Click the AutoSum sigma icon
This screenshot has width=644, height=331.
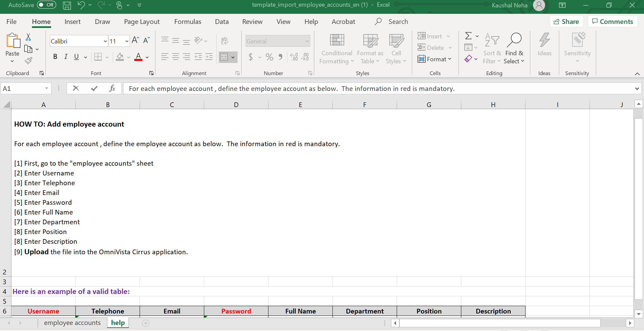tap(468, 36)
